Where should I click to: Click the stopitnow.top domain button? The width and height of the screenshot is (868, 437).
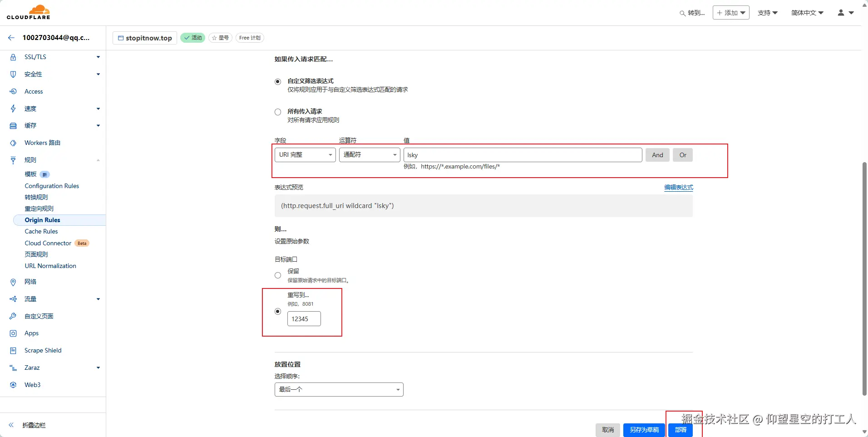click(144, 38)
